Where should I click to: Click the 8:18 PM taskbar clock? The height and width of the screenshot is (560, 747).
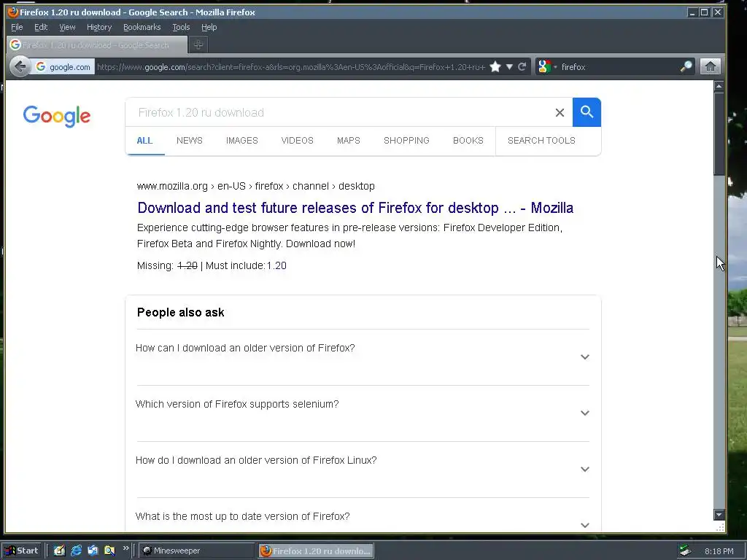coord(719,551)
